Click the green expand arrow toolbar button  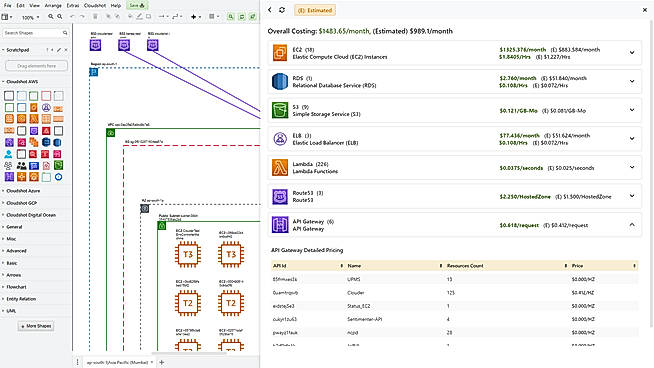(x=252, y=17)
